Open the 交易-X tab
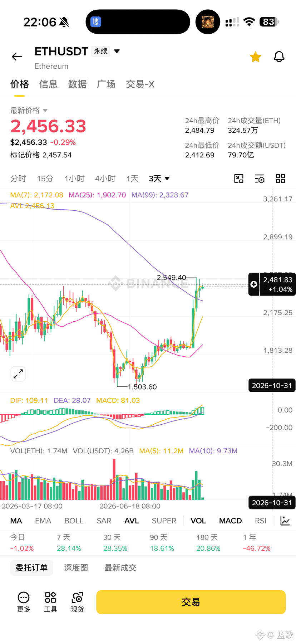 click(140, 84)
